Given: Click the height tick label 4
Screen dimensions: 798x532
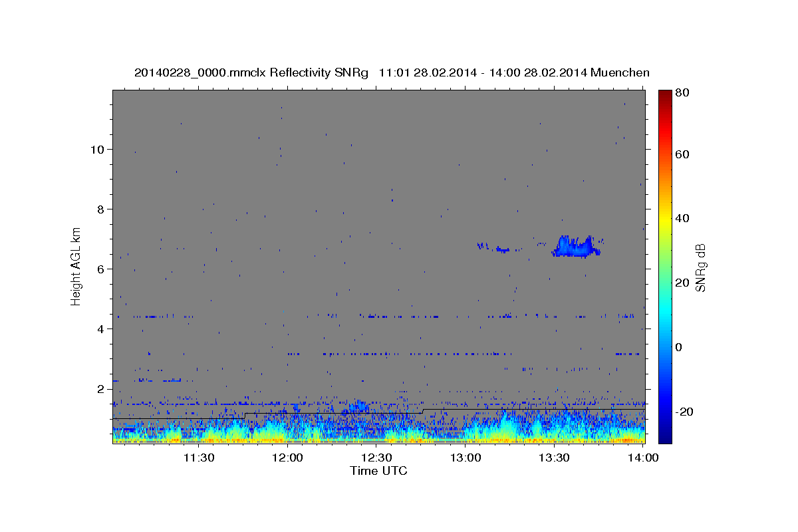Looking at the screenshot, I should coord(99,329).
